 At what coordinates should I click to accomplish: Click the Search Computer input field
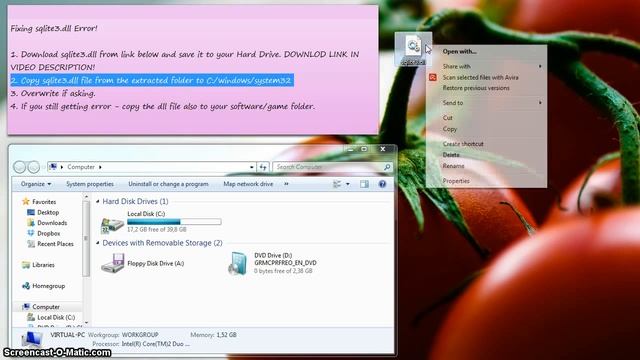pos(328,167)
